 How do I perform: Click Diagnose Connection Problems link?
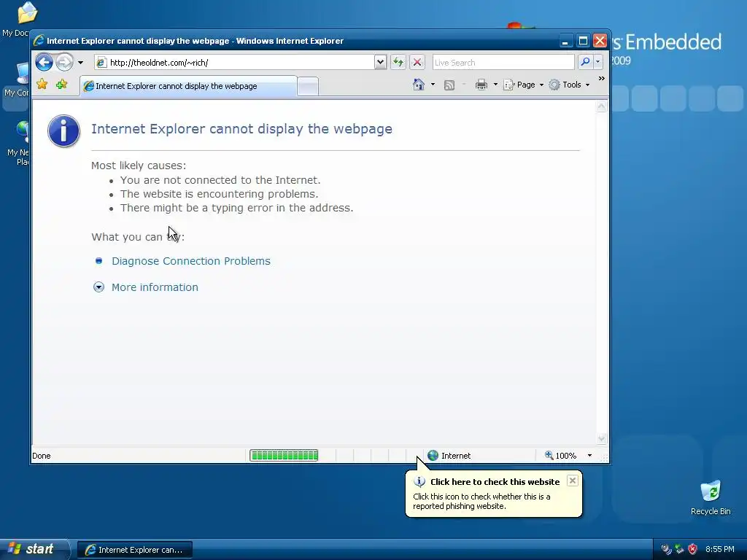[x=191, y=261]
